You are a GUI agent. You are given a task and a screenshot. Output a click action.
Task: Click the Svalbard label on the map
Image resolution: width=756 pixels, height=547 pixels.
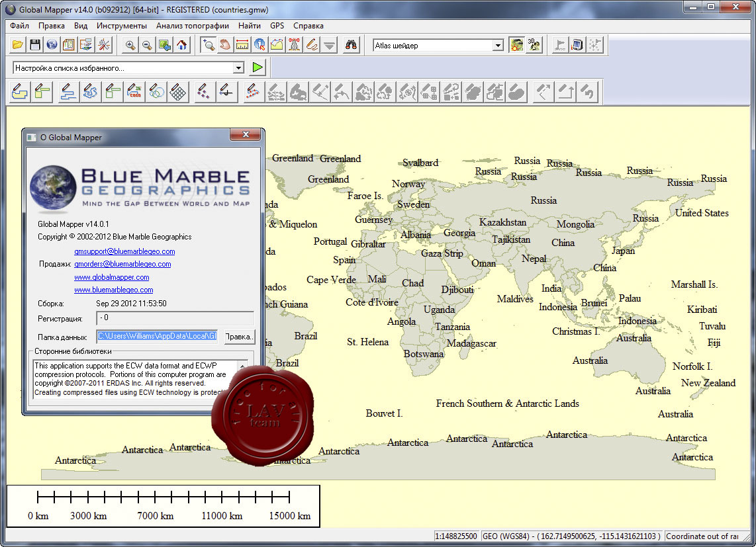click(420, 163)
